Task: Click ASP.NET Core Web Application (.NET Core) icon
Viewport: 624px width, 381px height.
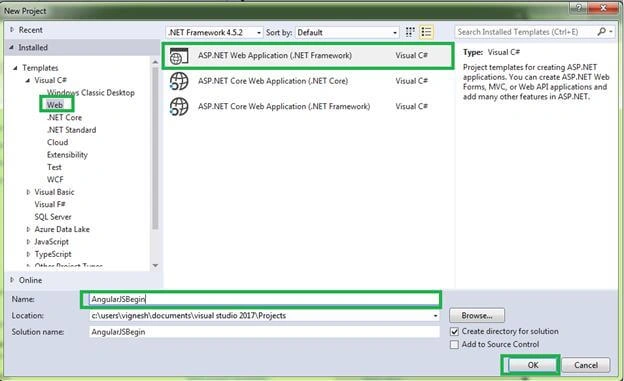Action: tap(179, 81)
